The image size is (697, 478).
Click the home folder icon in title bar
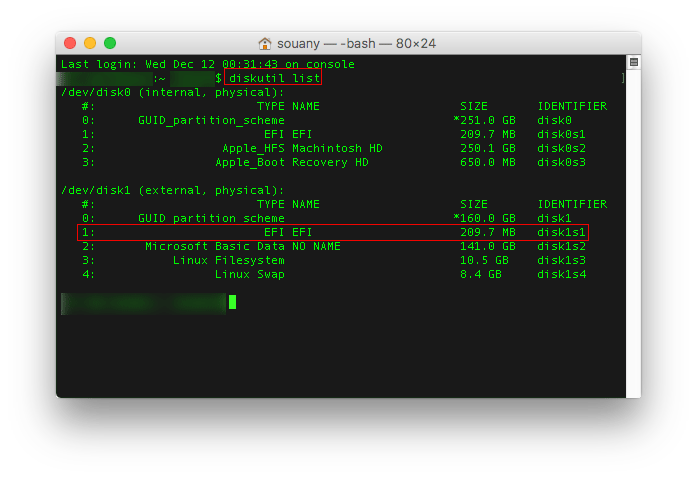265,44
